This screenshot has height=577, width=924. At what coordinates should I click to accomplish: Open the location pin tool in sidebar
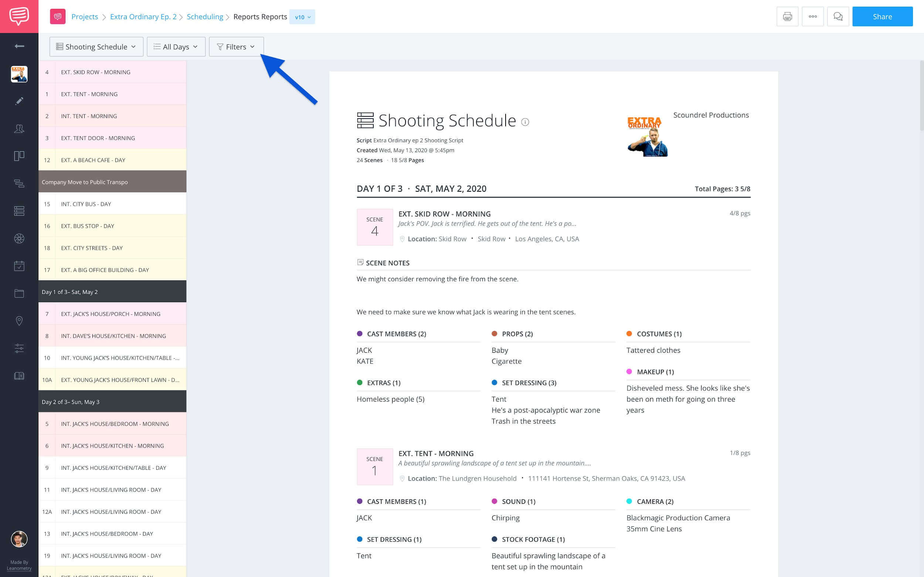click(19, 321)
